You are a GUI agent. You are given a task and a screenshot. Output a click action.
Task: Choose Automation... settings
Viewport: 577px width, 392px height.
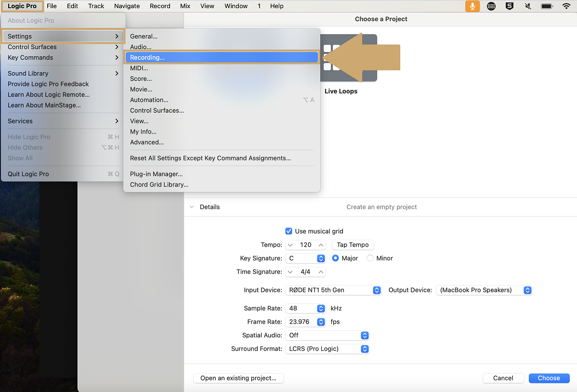222,100
